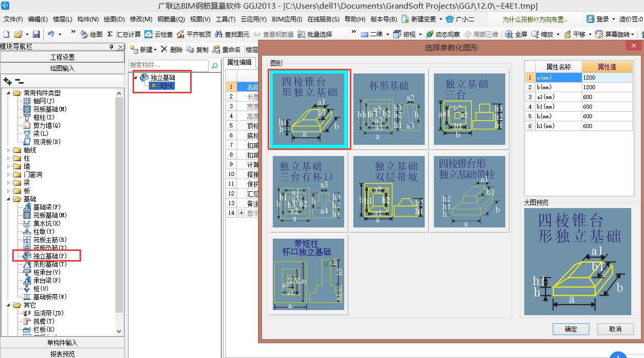The width and height of the screenshot is (644, 358).
Task: Collapse the 常用构件类型 folder
Action: (8, 93)
